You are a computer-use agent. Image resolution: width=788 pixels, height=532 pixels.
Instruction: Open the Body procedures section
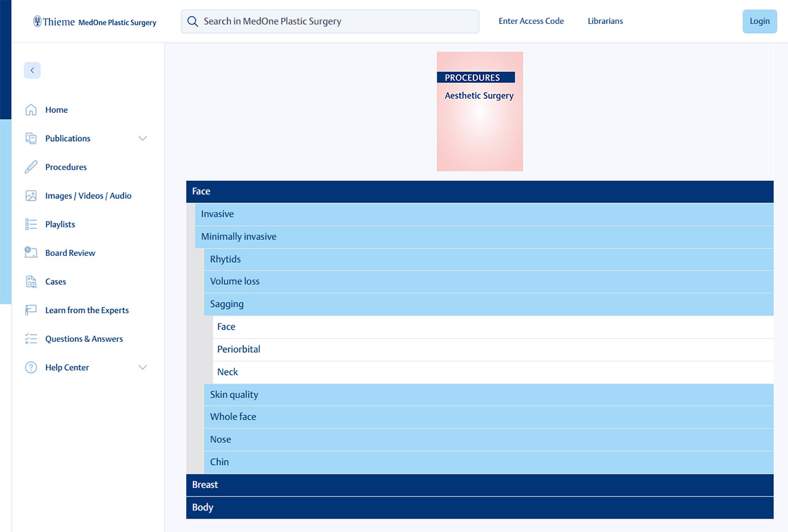coord(202,507)
